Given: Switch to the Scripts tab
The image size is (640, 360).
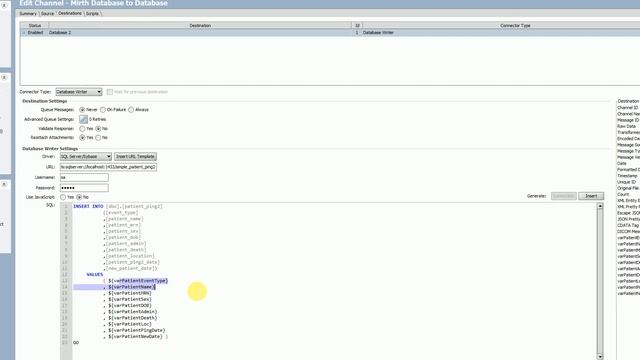Looking at the screenshot, I should 92,13.
